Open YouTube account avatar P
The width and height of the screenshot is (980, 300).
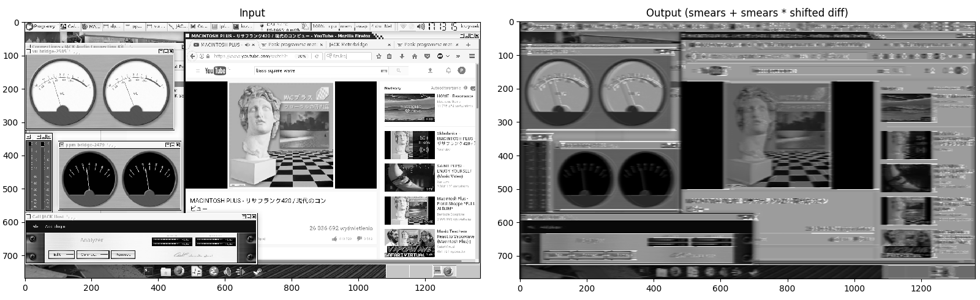(x=461, y=70)
